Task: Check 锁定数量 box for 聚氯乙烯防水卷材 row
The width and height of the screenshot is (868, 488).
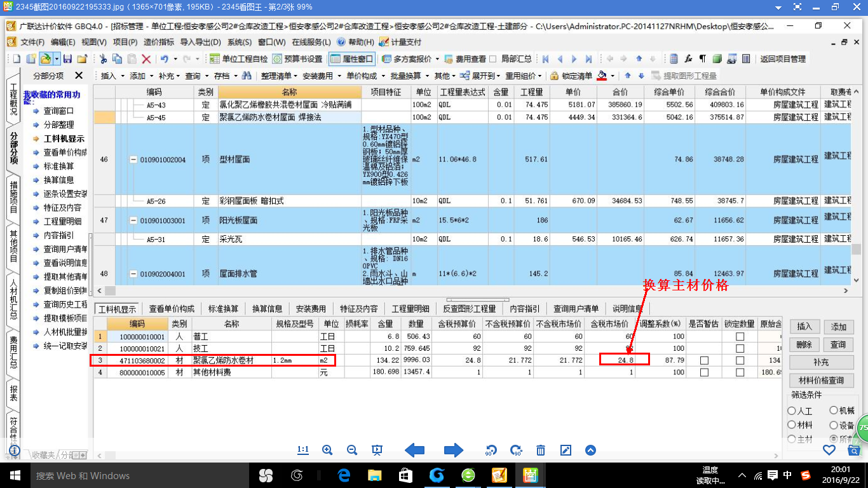Action: point(740,360)
